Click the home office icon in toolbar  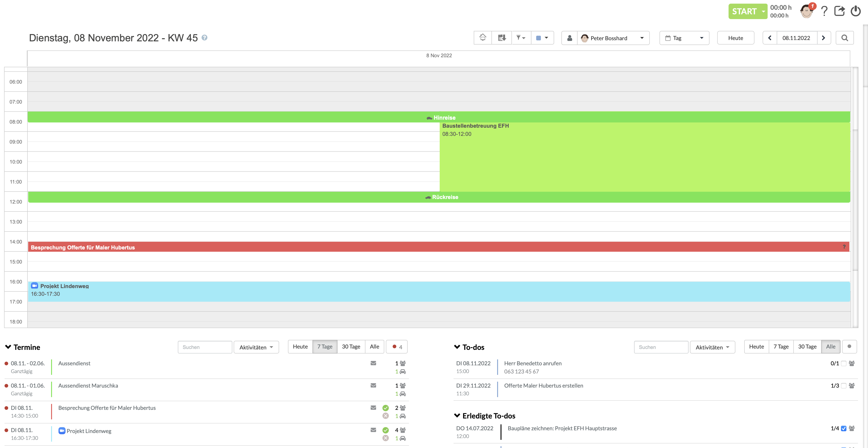(483, 38)
